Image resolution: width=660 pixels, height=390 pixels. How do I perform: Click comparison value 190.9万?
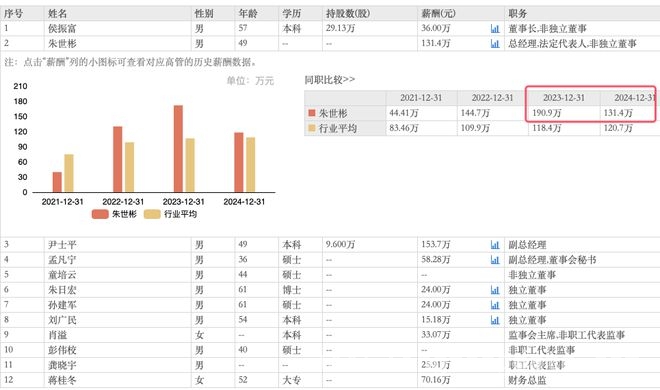(x=546, y=113)
